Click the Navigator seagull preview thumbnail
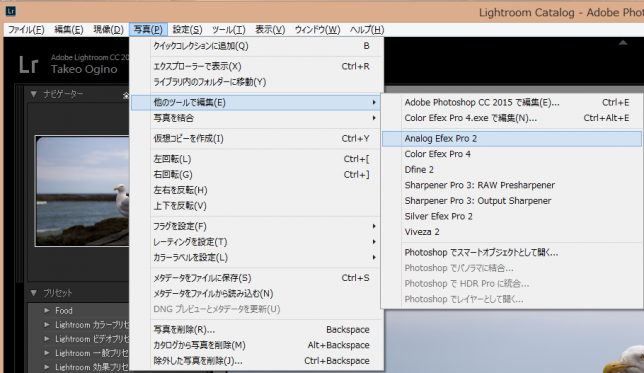Viewport: 644px width, 373px height. point(82,191)
